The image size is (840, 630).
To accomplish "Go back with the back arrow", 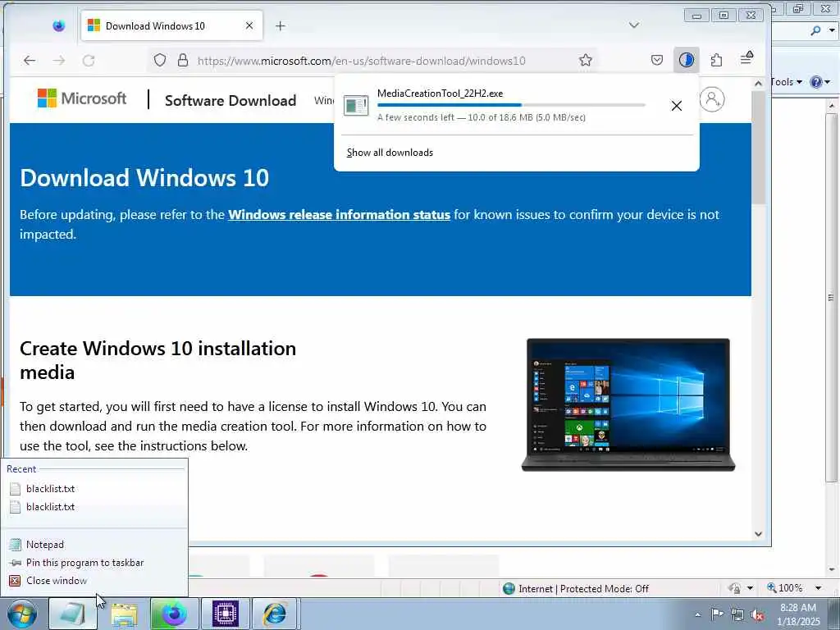I will [30, 61].
